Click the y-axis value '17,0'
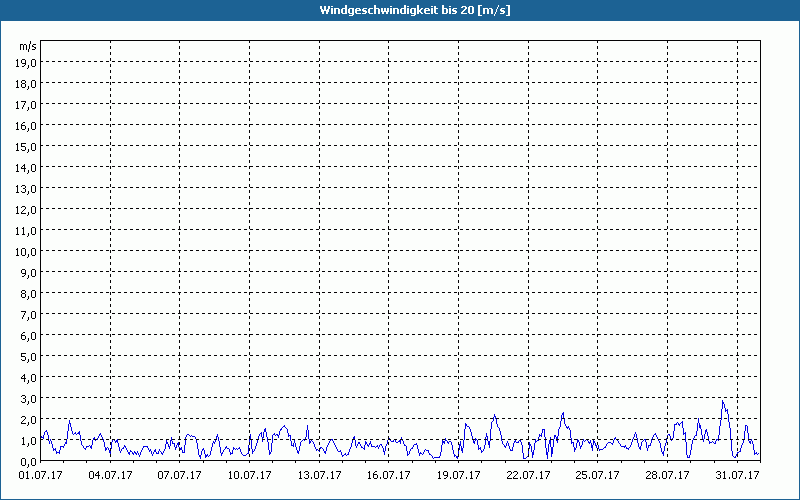This screenshot has width=800, height=500. 27,105
